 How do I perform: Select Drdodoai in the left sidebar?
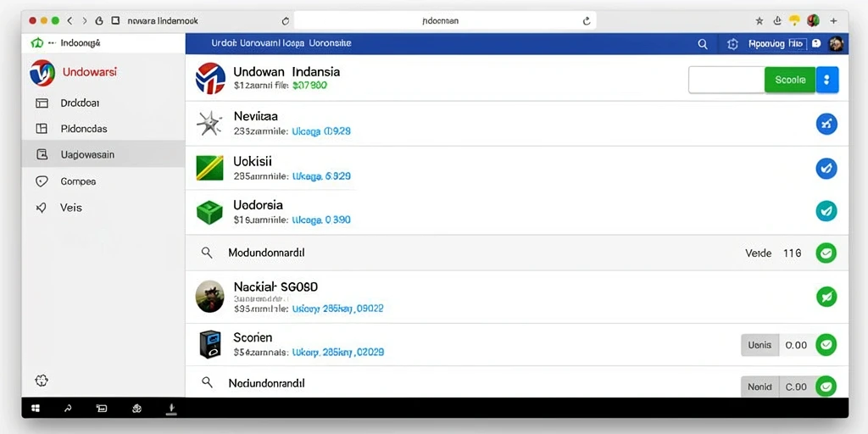point(80,103)
